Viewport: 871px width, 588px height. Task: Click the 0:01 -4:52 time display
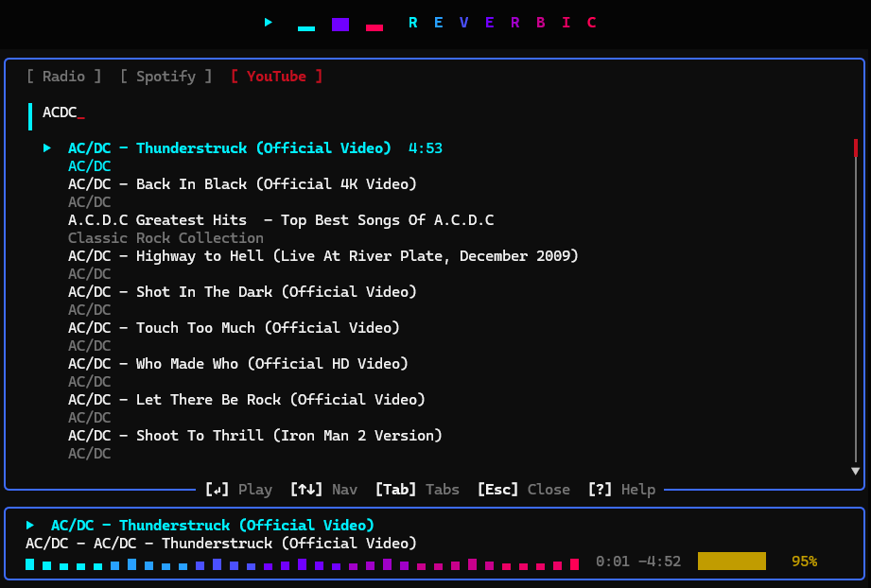(x=638, y=562)
